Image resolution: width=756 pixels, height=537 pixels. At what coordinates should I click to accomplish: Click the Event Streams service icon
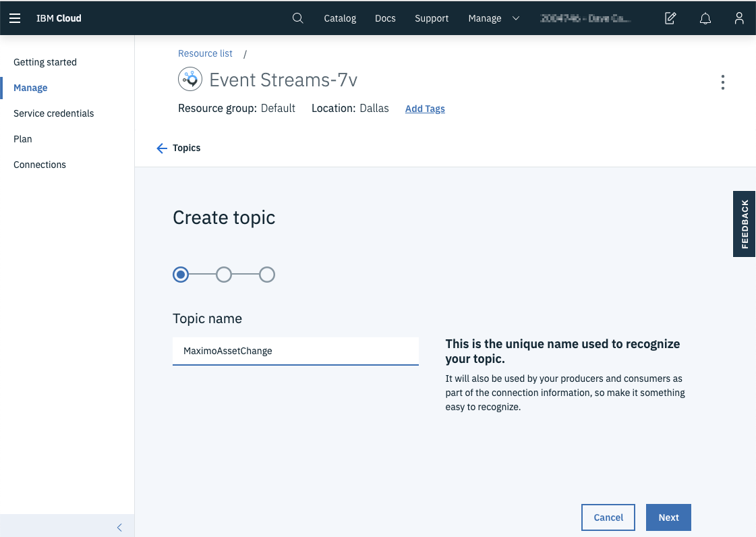click(x=190, y=79)
